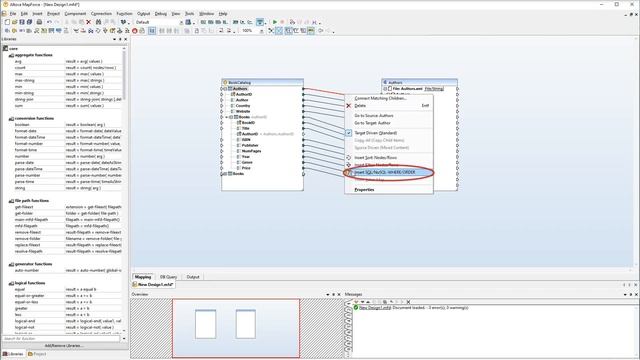Click the File/String button in Authors component

pyautogui.click(x=434, y=89)
